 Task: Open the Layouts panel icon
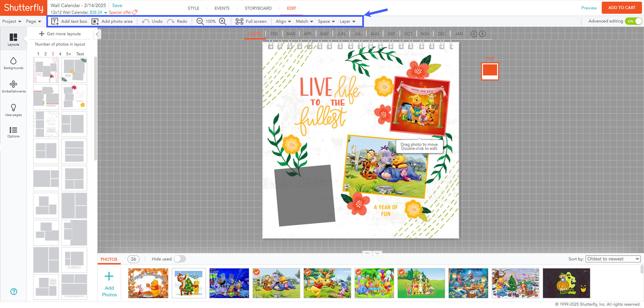(13, 39)
